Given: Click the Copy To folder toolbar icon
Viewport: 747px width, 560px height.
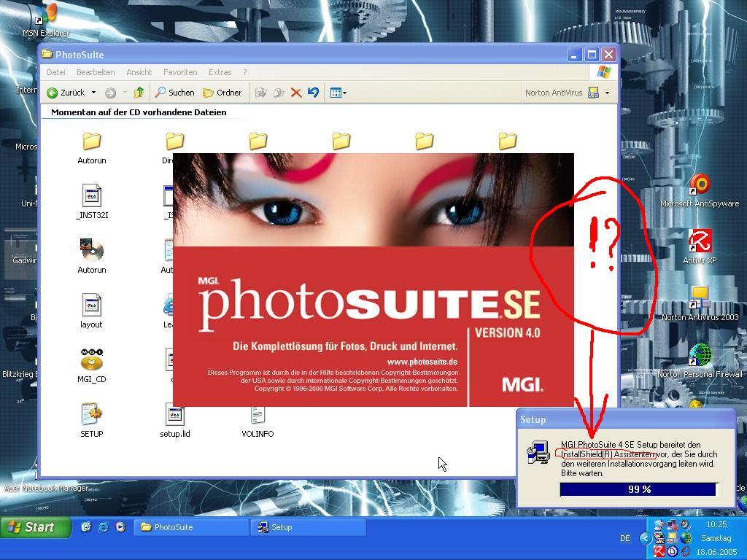Looking at the screenshot, I should click(279, 93).
